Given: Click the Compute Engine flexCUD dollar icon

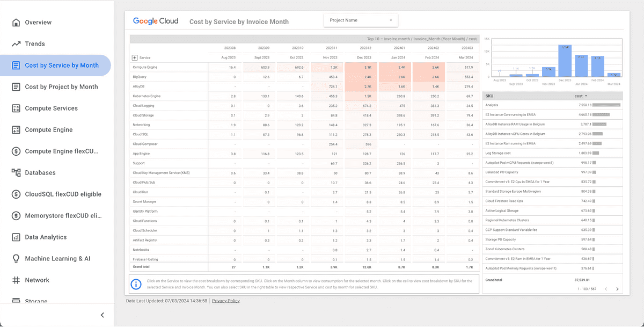Looking at the screenshot, I should coord(16,151).
